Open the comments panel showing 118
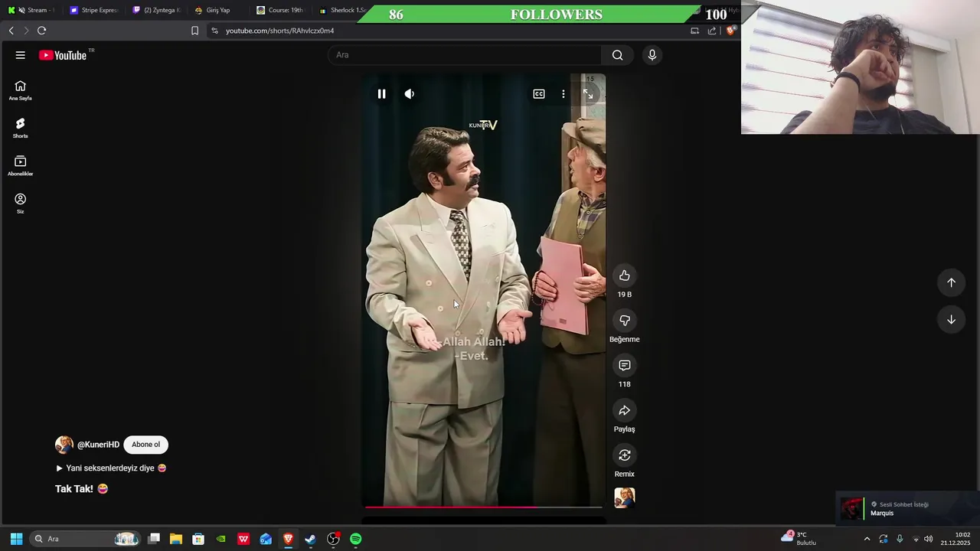Viewport: 980px width, 551px height. tap(625, 366)
